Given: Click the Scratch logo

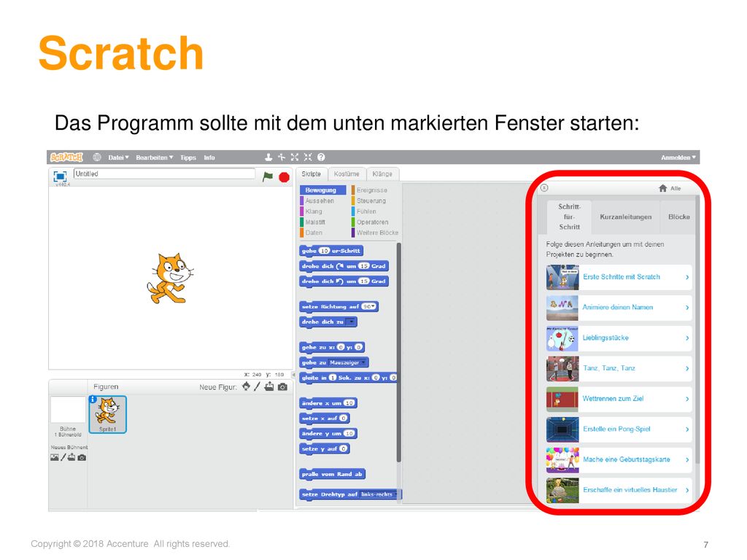Looking at the screenshot, I should (66, 157).
